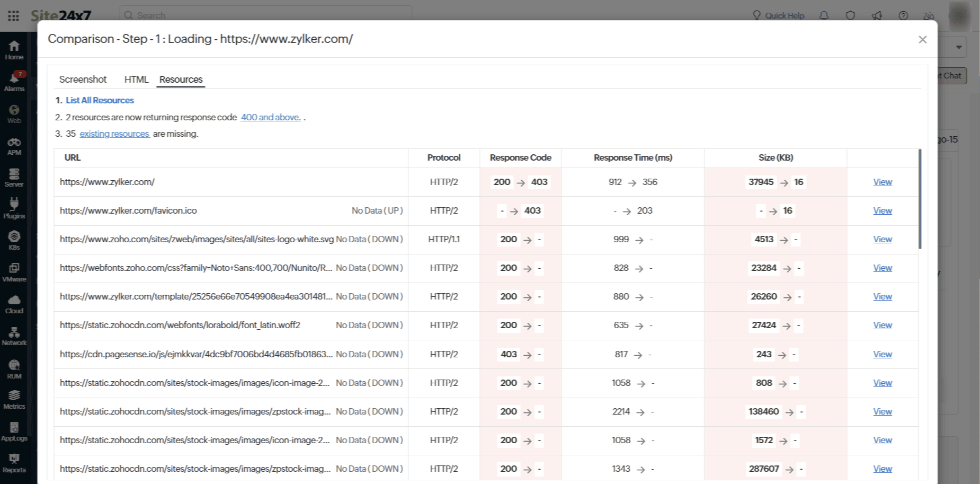The height and width of the screenshot is (484, 980).
Task: Open the Alarms bell icon
Action: [14, 78]
